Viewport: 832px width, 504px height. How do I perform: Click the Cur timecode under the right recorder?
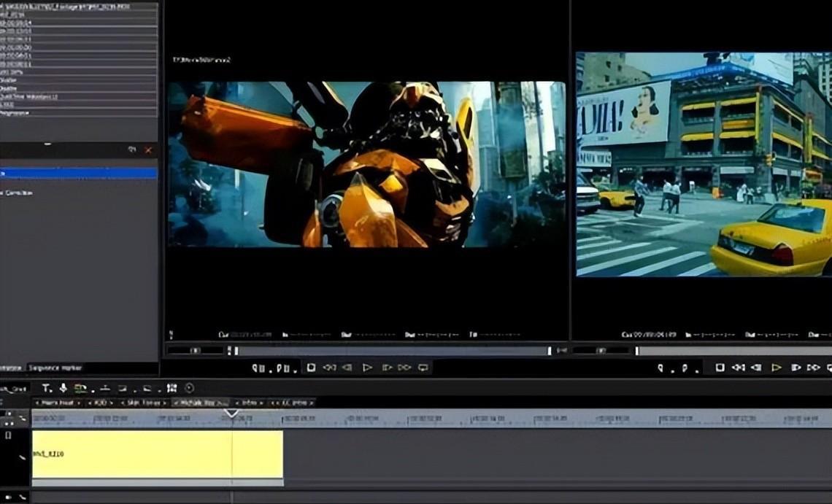(649, 335)
